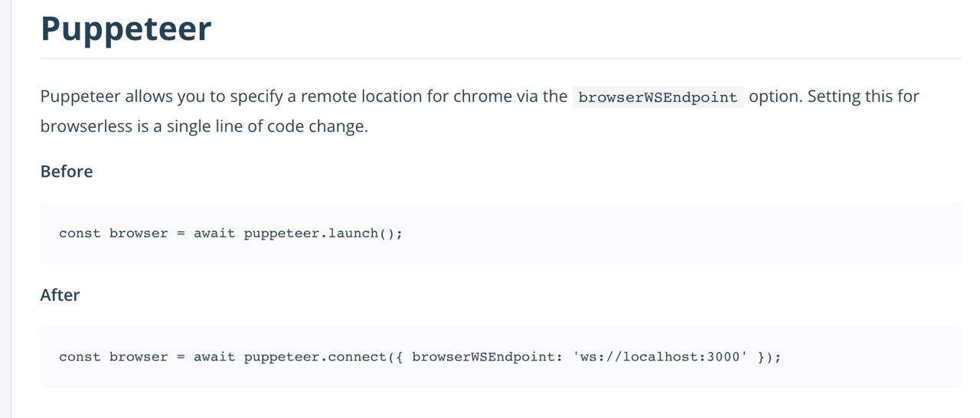Click browser variable in the Before snippet
The width and height of the screenshot is (980, 418).
pos(139,233)
